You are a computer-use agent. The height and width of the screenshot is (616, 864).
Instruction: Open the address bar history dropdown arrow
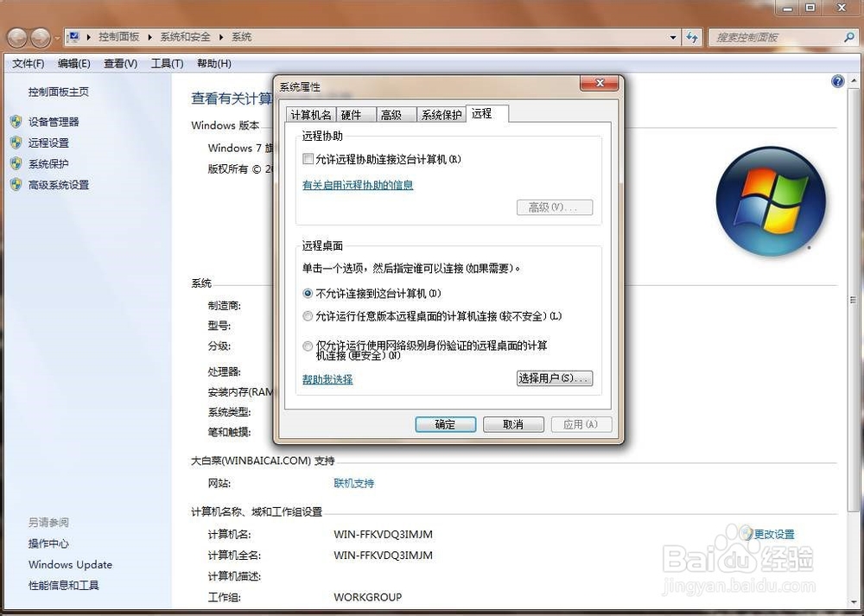(673, 37)
